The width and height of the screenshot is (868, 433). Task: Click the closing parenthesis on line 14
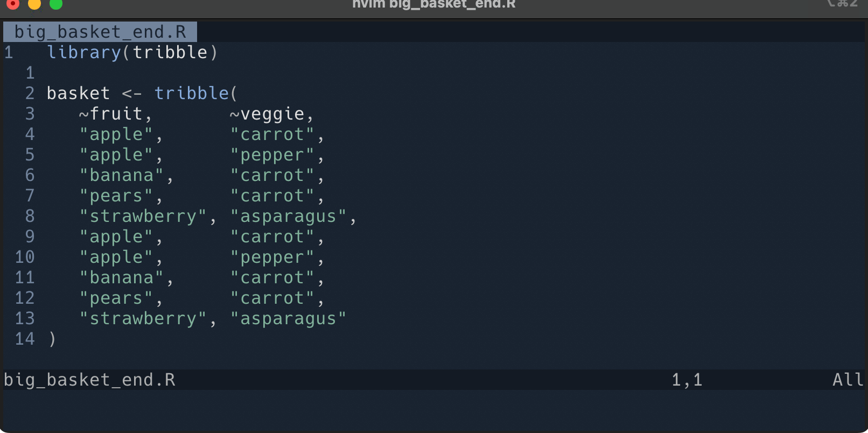(x=52, y=339)
